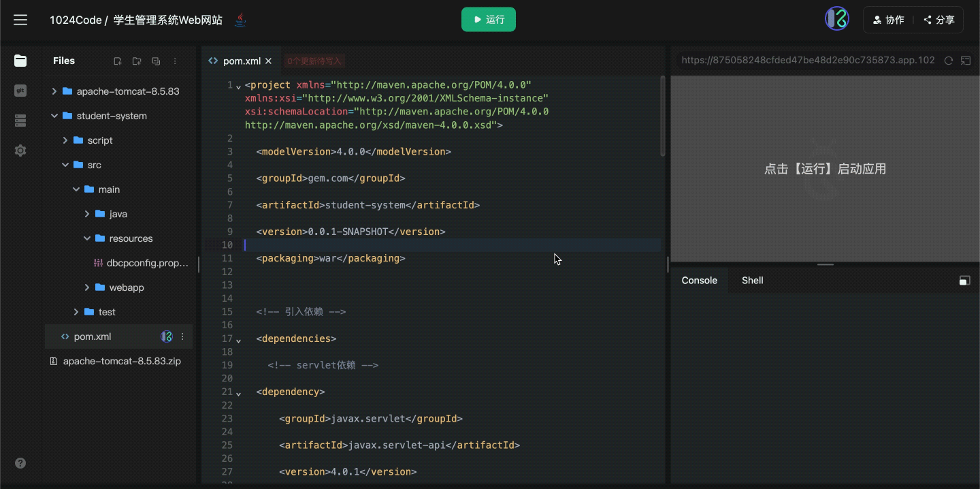Collapse all folders in Files panel
The width and height of the screenshot is (980, 489).
[x=156, y=61]
